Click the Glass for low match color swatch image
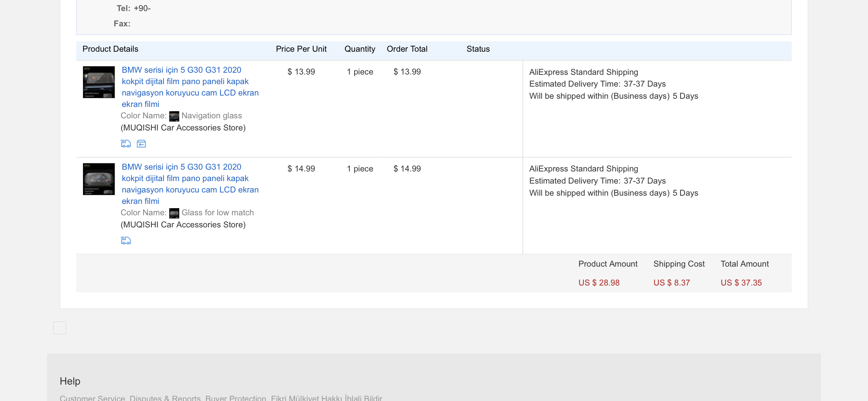Screen dimensions: 868x401 tap(174, 213)
